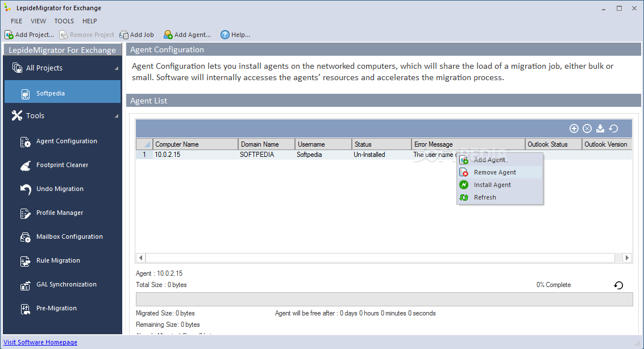Click the Mailbox Configuration icon
Image resolution: width=644 pixels, height=349 pixels.
(x=26, y=238)
